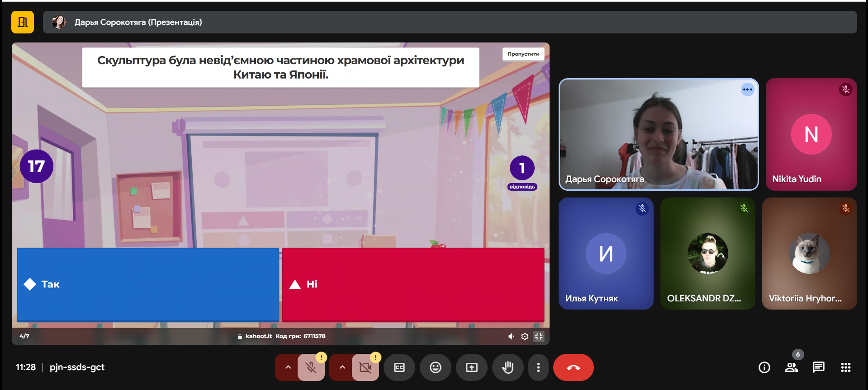868x390 pixels.
Task: Click the Пропустити skip button
Action: [x=523, y=54]
